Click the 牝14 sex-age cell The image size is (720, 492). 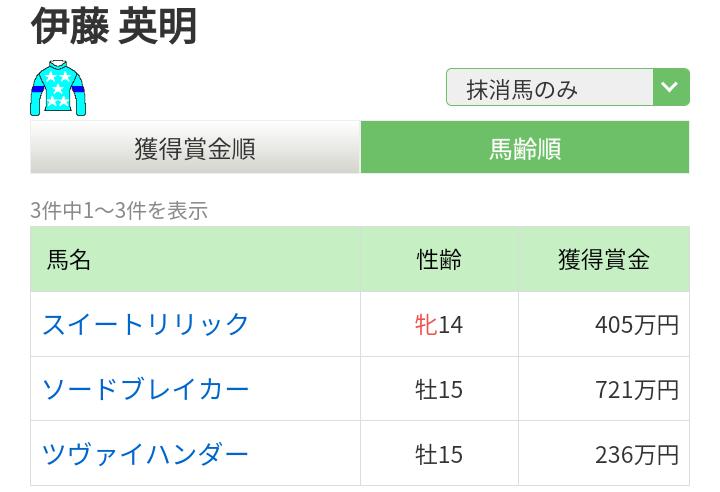tap(439, 325)
